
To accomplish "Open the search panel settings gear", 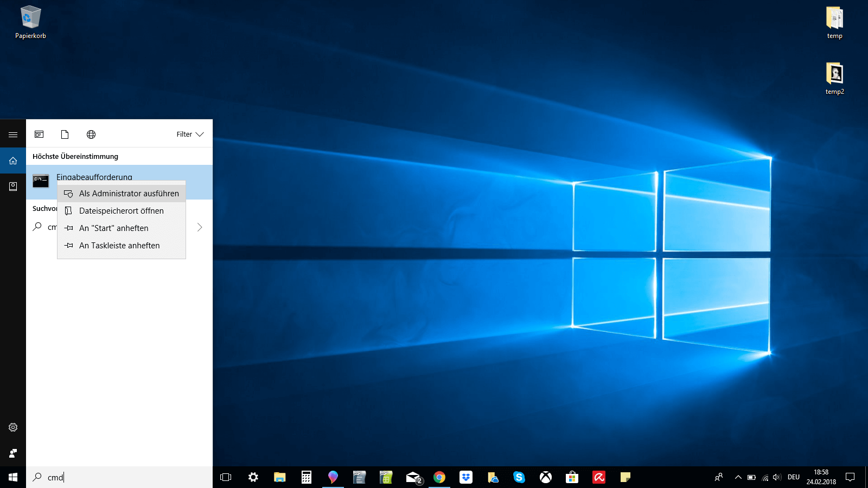I will 13,427.
